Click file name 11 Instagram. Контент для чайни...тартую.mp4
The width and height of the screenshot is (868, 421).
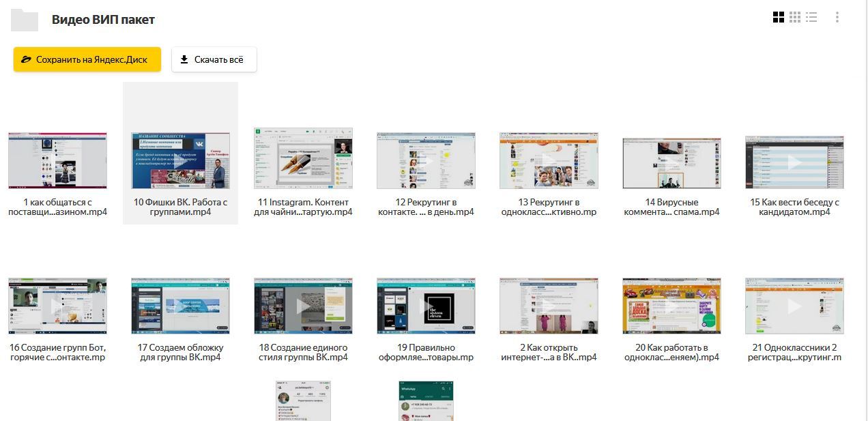click(x=303, y=207)
